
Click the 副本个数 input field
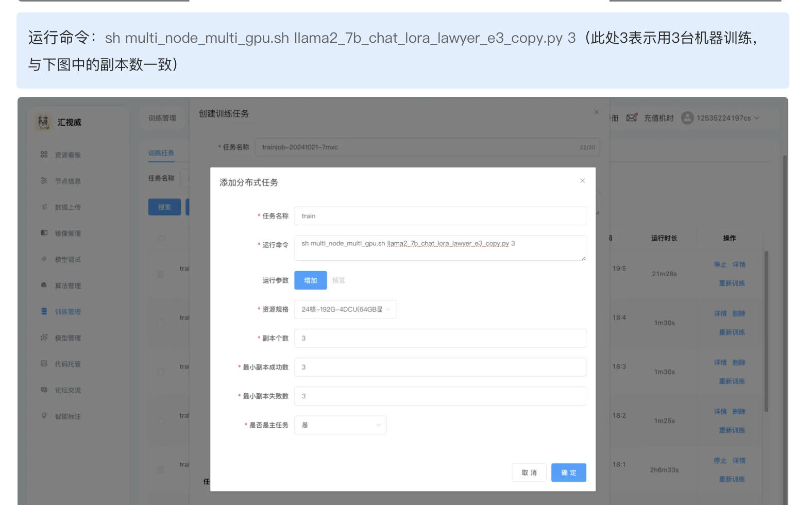pos(440,338)
